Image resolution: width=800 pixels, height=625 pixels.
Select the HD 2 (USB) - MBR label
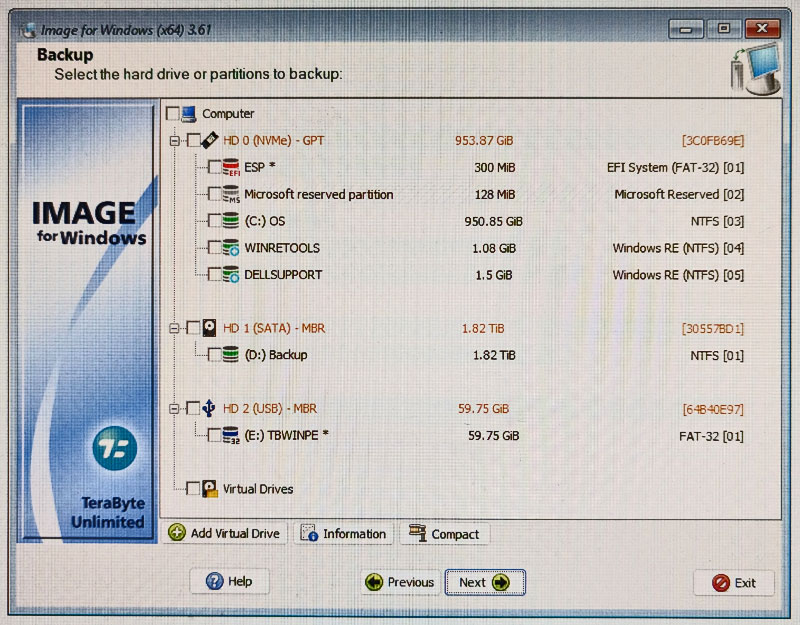(270, 408)
